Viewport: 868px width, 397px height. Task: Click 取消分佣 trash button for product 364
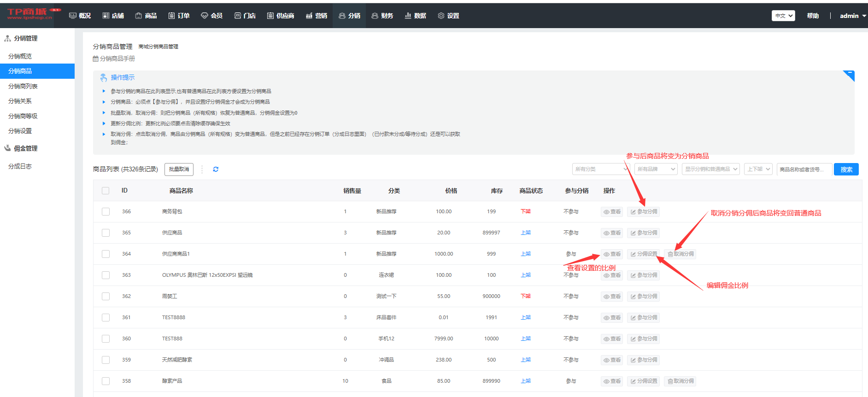680,254
